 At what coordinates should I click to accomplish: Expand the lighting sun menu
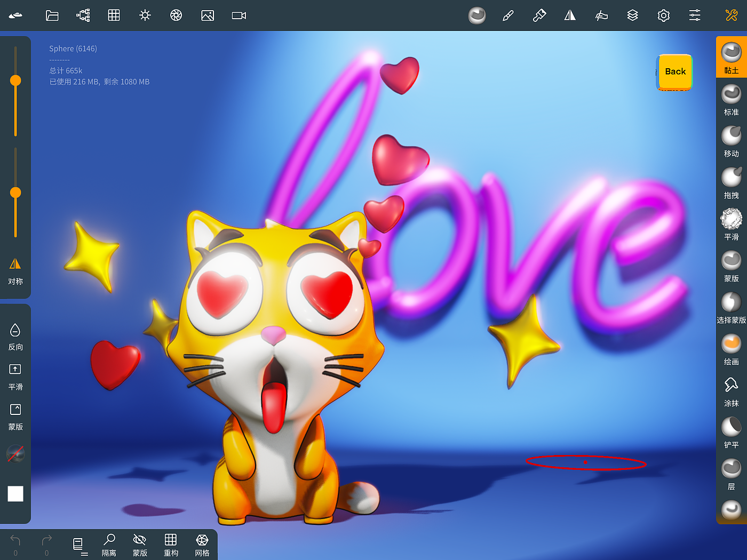[145, 15]
